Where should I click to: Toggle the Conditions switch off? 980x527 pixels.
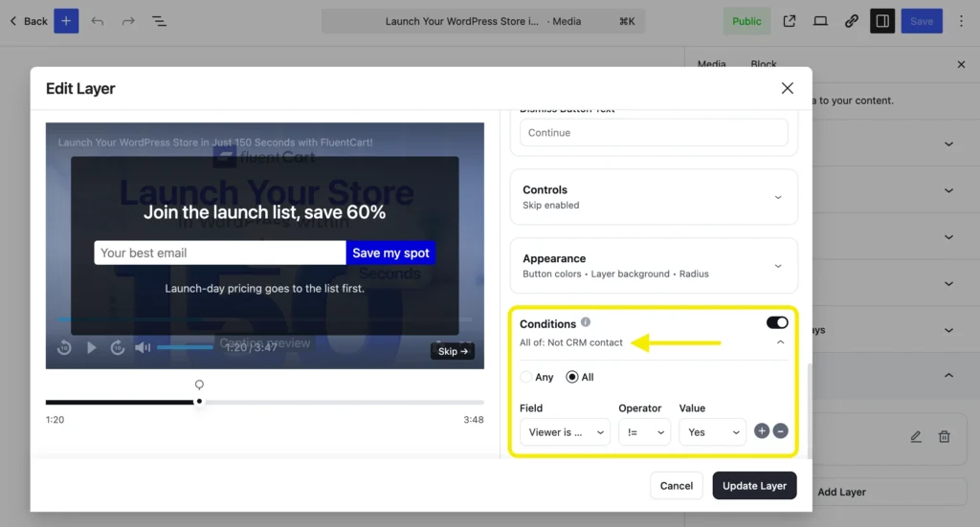[x=777, y=323]
